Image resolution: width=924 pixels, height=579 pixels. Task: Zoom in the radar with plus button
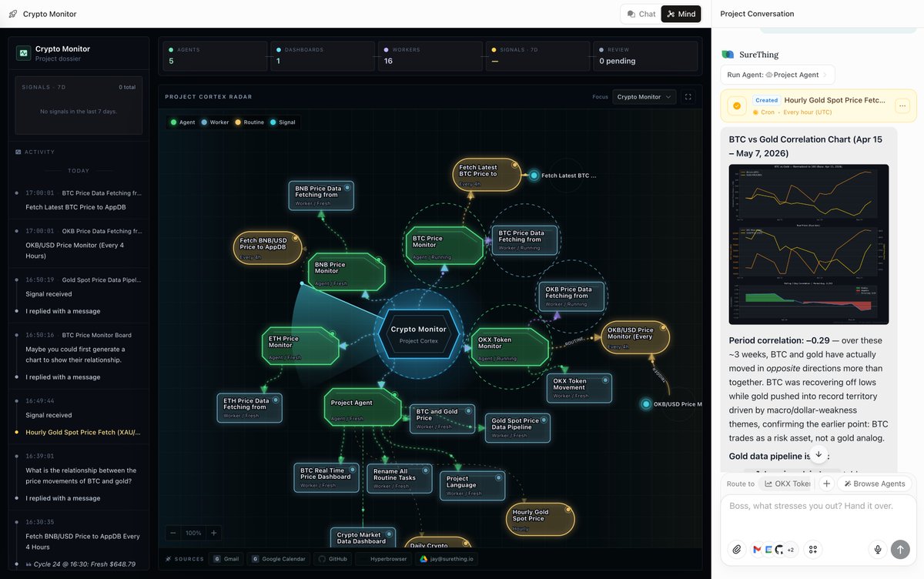[x=214, y=533]
